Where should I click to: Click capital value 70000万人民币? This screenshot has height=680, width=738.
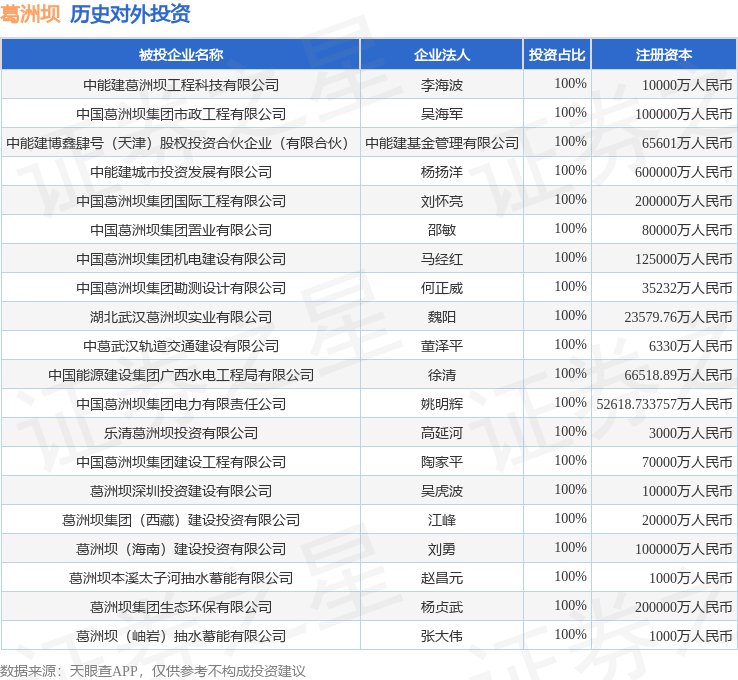[687, 462]
